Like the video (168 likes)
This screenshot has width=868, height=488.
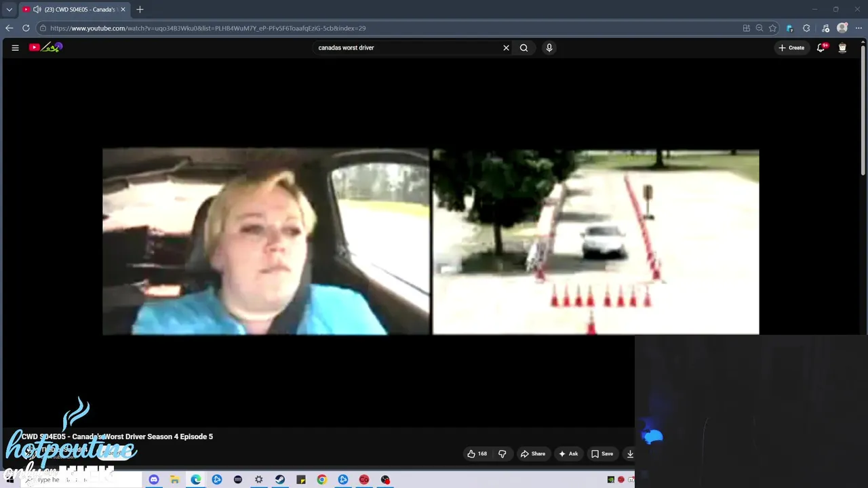(477, 453)
